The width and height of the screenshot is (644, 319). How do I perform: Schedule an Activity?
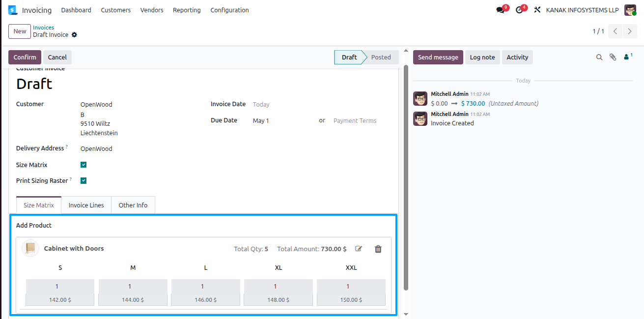[x=517, y=57]
